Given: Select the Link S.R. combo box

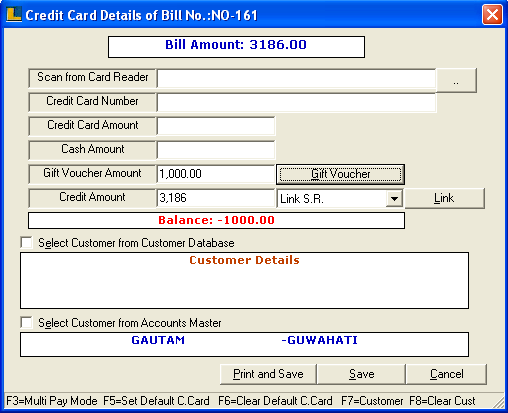Looking at the screenshot, I should click(x=340, y=199).
